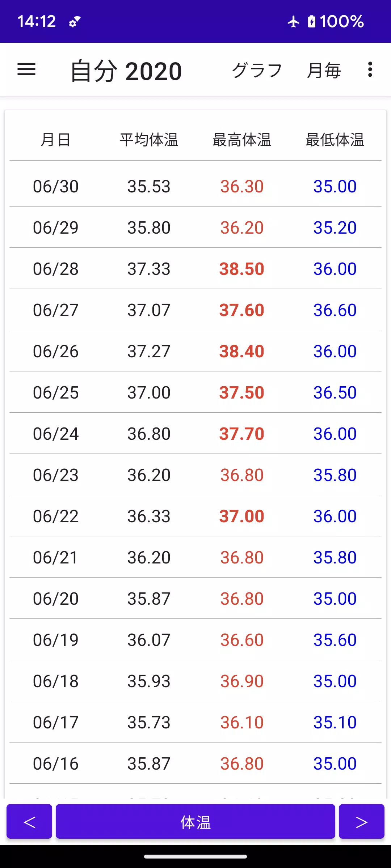391x868 pixels.
Task: Tap the airplane mode status icon
Action: [294, 22]
